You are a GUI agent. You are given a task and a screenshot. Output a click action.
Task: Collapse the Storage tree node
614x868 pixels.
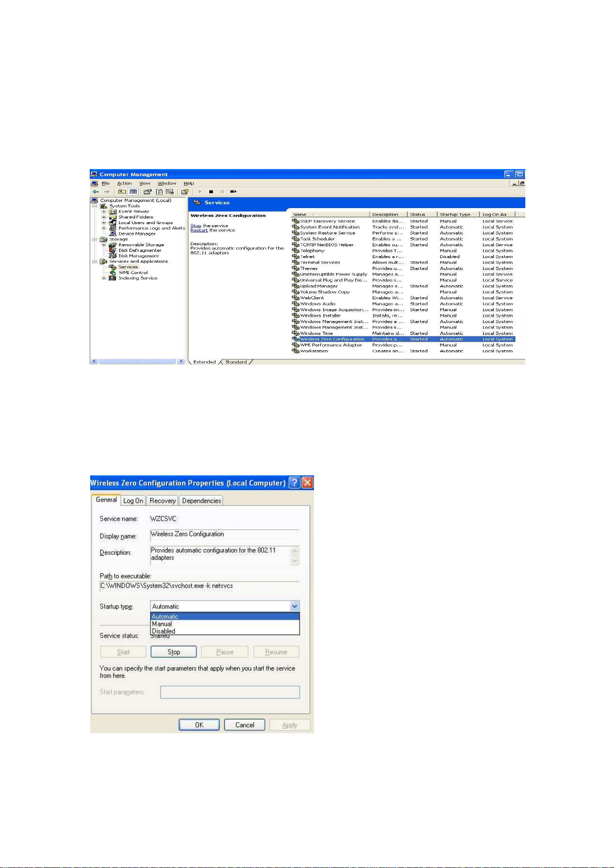click(95, 240)
